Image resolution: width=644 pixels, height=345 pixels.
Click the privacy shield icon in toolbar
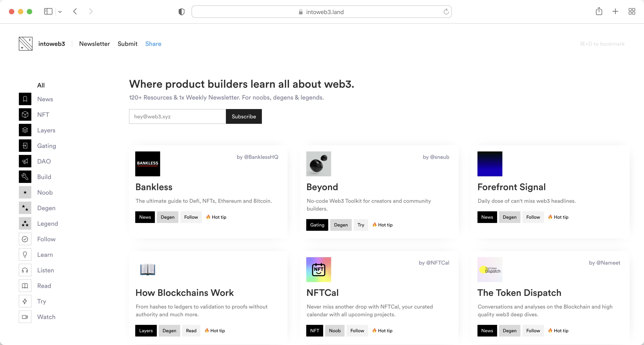[x=182, y=12]
